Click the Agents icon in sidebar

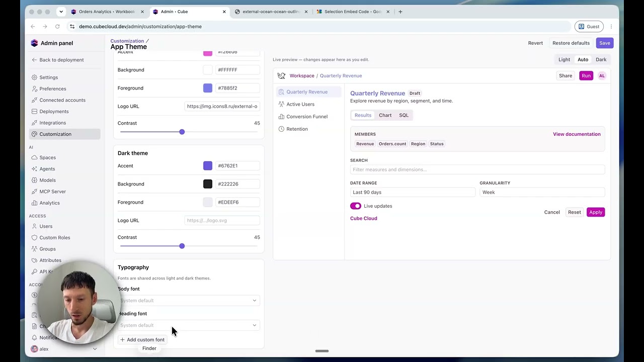click(34, 169)
